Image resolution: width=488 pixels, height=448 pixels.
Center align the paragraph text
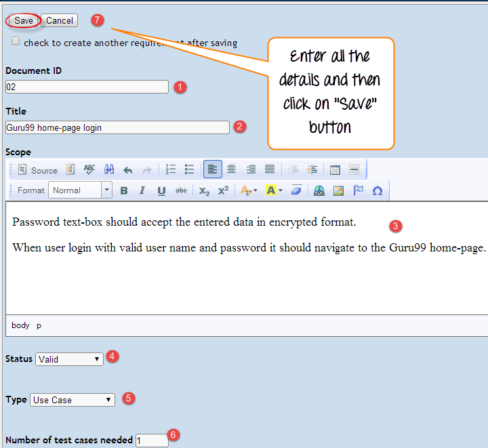tap(232, 170)
